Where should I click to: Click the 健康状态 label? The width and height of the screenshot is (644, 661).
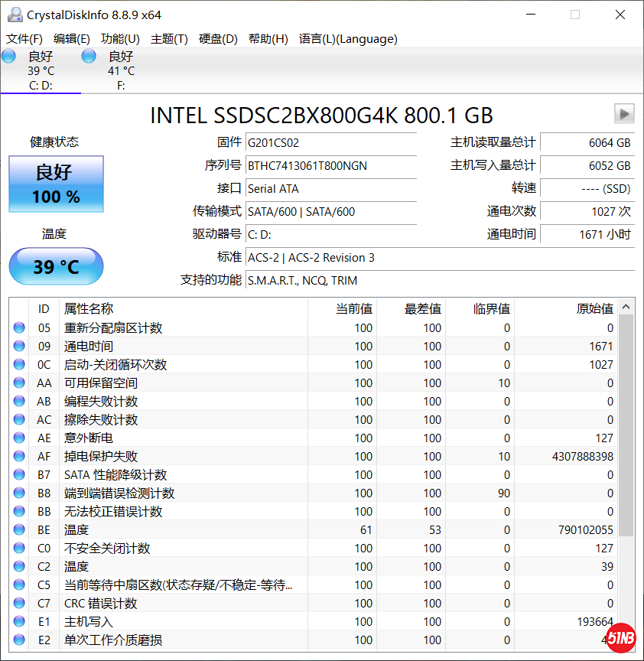pyautogui.click(x=54, y=142)
